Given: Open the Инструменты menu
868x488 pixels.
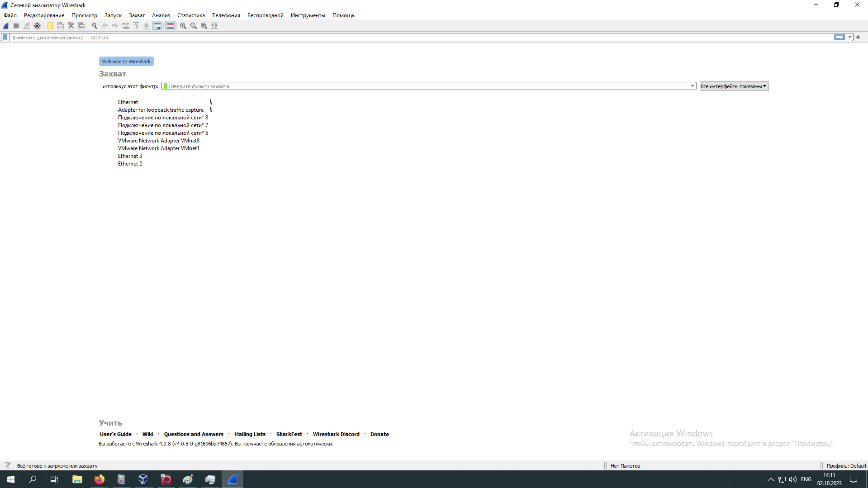Looking at the screenshot, I should 308,15.
